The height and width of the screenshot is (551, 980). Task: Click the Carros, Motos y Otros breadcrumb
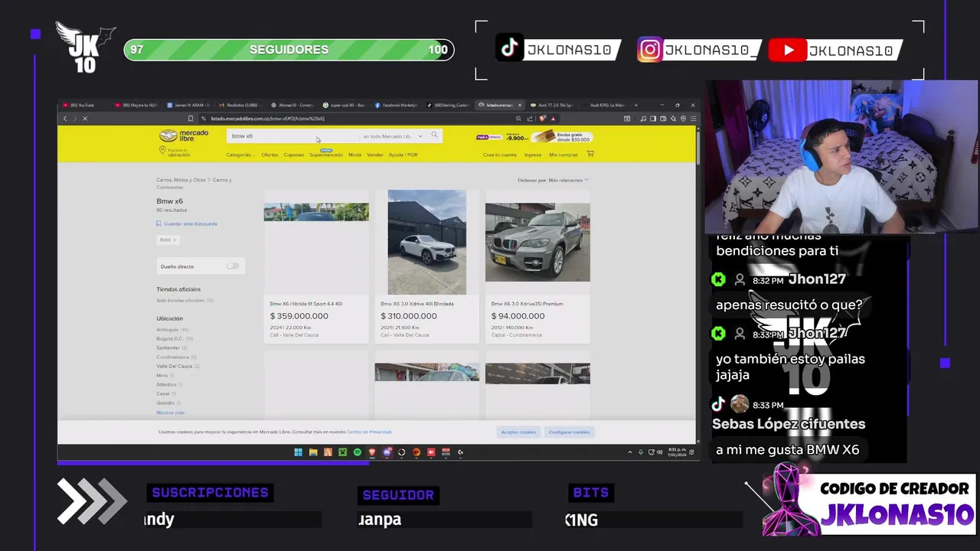pos(181,180)
